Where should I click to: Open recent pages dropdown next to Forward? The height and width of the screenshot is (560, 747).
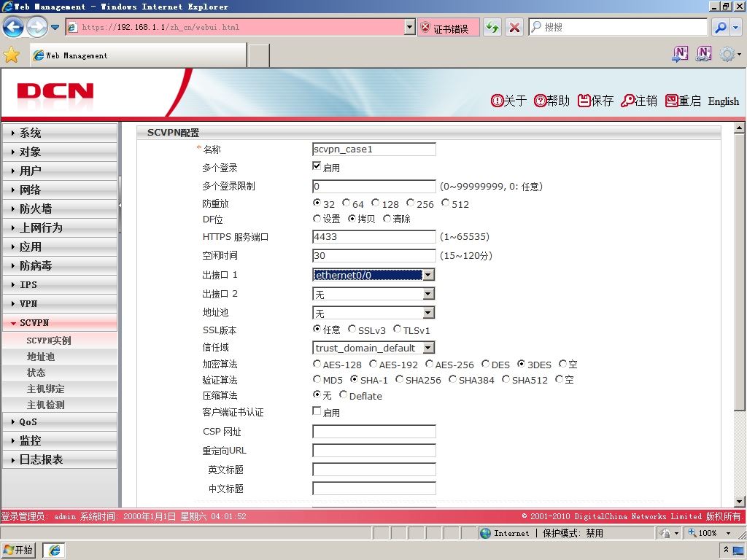55,27
